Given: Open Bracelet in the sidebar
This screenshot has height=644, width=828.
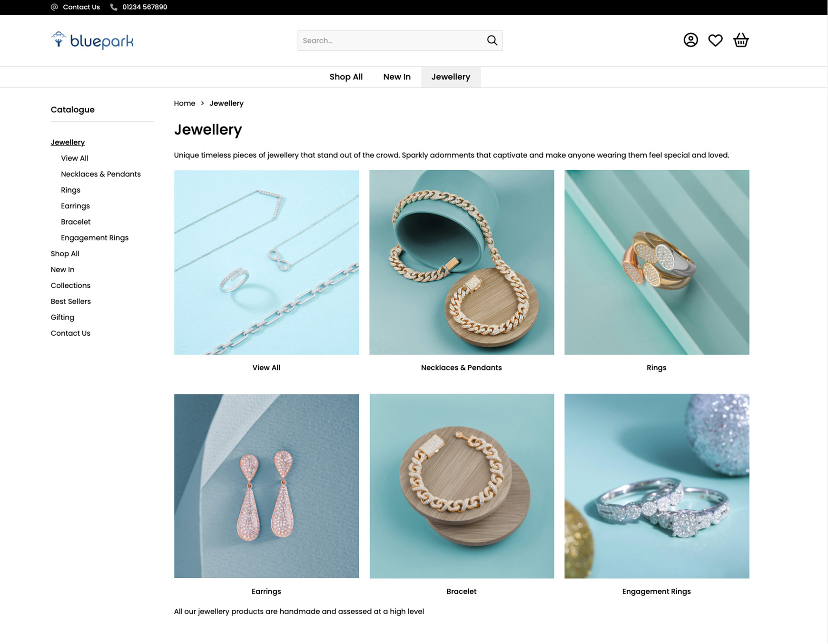Looking at the screenshot, I should (76, 222).
